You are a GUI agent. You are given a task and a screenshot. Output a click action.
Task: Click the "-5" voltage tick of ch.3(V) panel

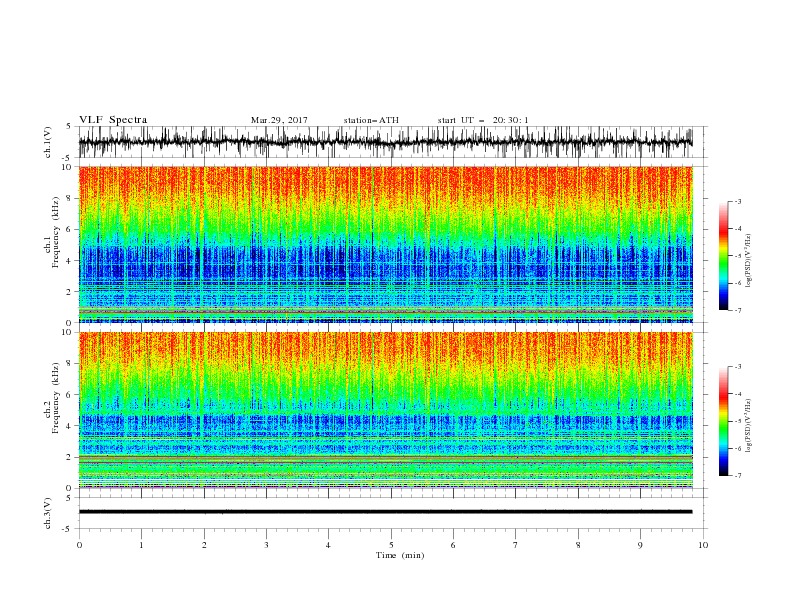tap(67, 529)
